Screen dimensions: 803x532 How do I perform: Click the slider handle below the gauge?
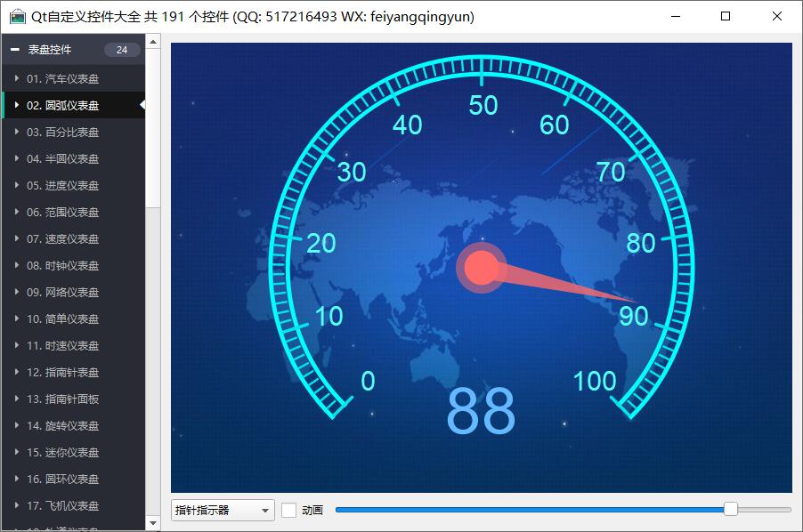coord(731,509)
